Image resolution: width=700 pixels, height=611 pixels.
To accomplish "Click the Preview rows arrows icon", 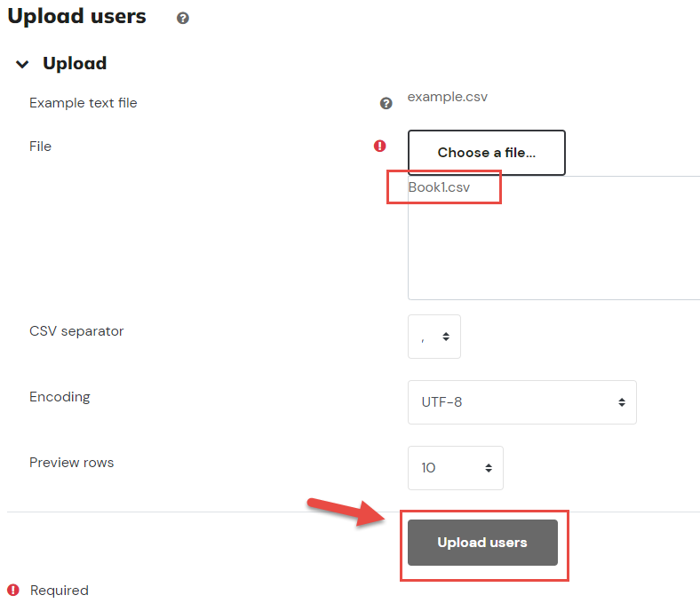I will 489,468.
